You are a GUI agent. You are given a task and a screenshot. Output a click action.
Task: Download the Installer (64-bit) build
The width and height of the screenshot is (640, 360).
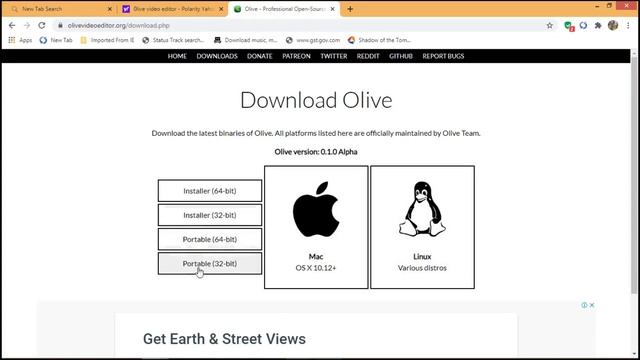[210, 191]
